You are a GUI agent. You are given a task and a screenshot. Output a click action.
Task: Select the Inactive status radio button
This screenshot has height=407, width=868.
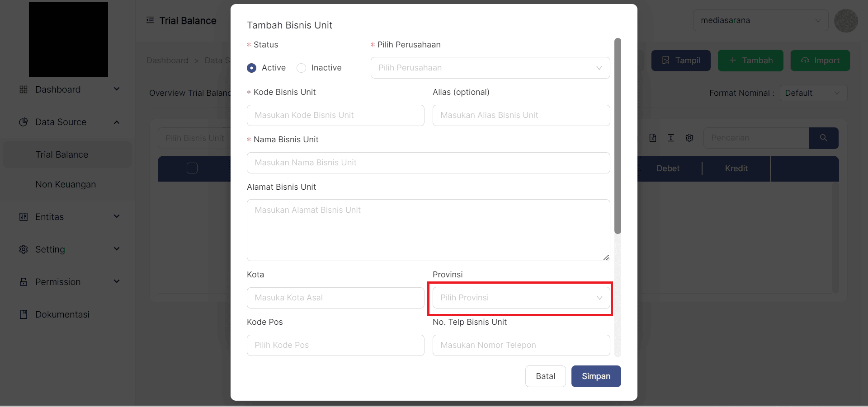[302, 68]
